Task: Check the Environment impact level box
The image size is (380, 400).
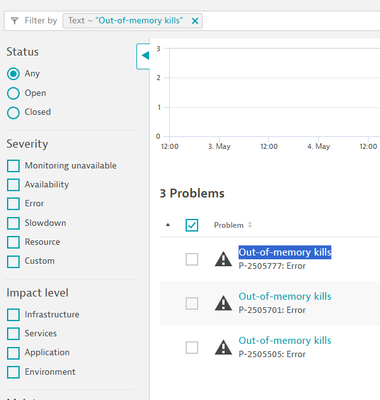Action: coord(13,372)
